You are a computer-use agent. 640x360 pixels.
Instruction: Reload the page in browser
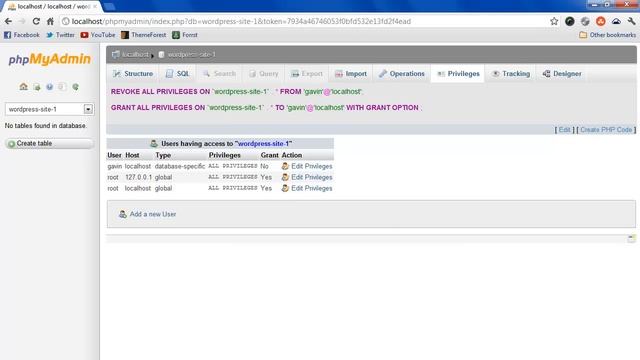coord(36,21)
